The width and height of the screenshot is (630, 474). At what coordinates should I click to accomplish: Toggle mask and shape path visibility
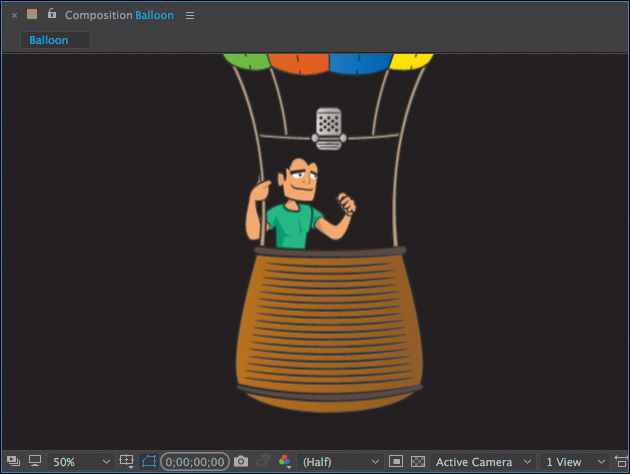point(149,462)
